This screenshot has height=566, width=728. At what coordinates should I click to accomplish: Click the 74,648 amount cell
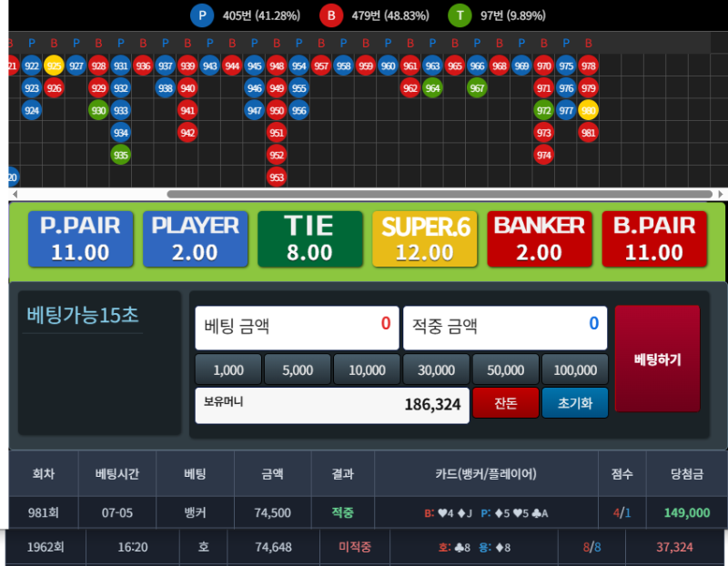(x=274, y=547)
